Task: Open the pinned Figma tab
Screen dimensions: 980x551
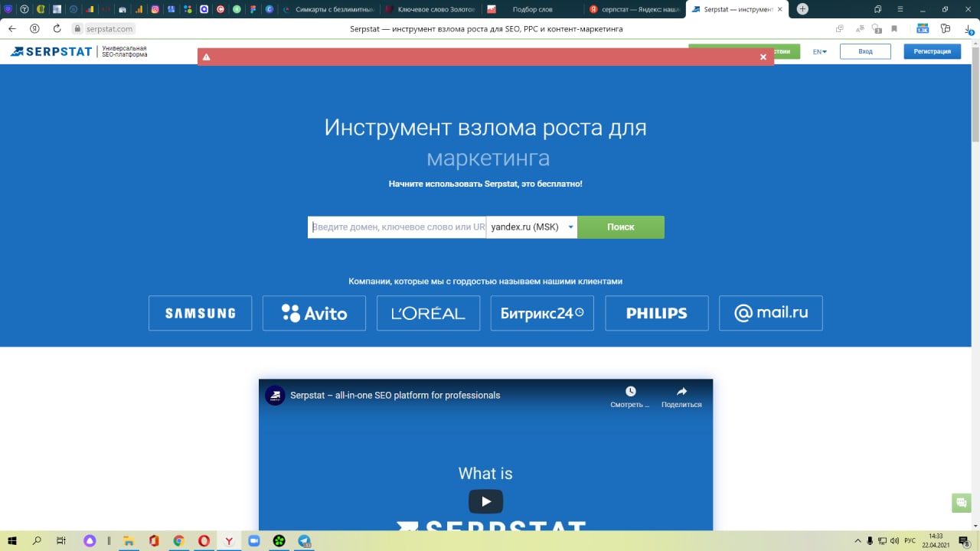Action: pos(253,9)
